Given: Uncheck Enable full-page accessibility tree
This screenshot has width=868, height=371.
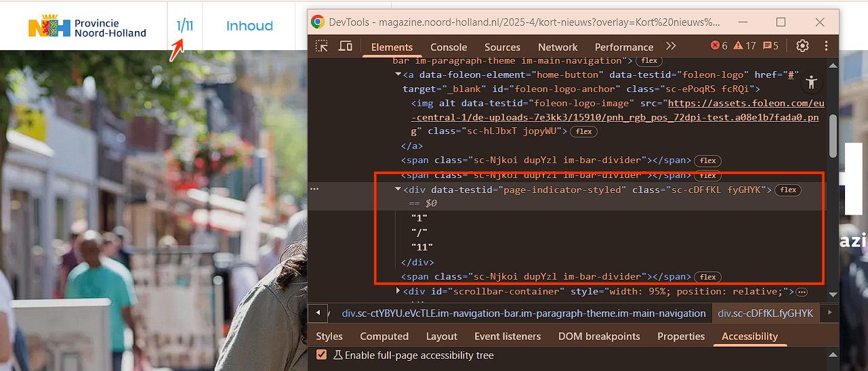Looking at the screenshot, I should [x=322, y=355].
